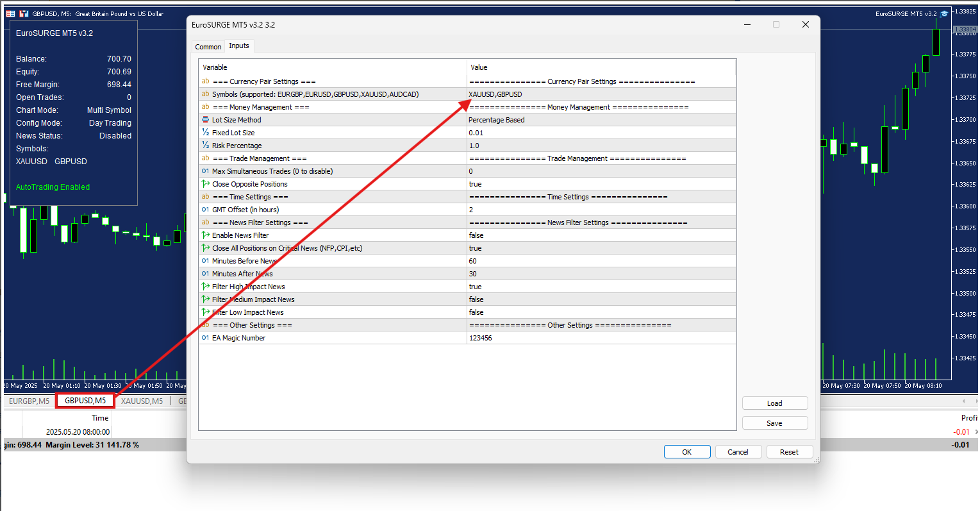Click the 01 icon beside EA Magic Number
This screenshot has width=980, height=511.
(205, 338)
